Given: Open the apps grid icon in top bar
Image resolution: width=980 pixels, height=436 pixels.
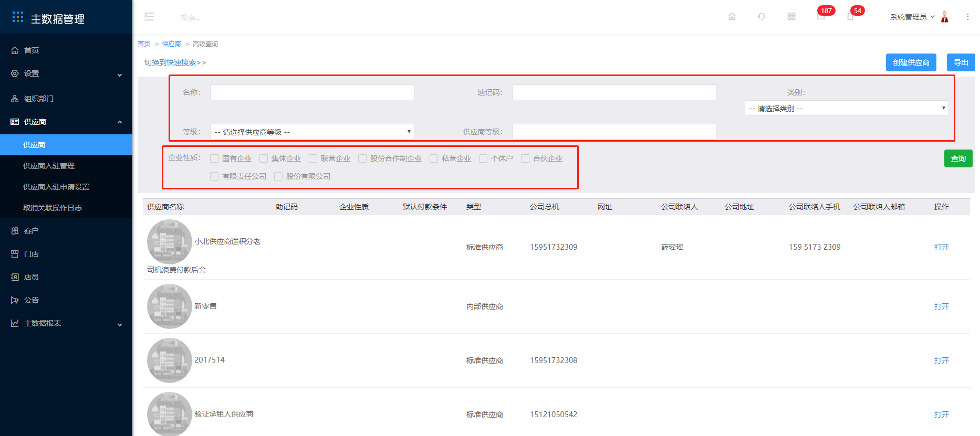Looking at the screenshot, I should click(x=791, y=17).
